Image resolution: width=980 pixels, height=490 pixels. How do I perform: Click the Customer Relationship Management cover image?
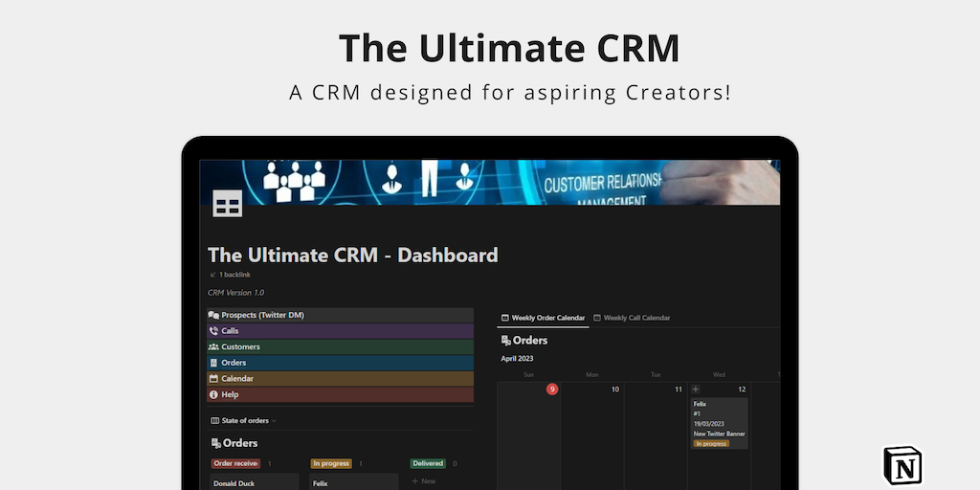489,182
